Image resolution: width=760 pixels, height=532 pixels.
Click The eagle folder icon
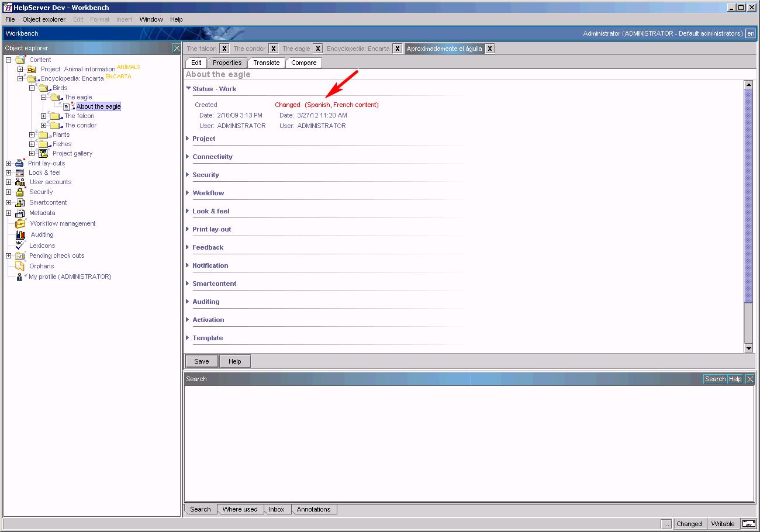point(56,97)
